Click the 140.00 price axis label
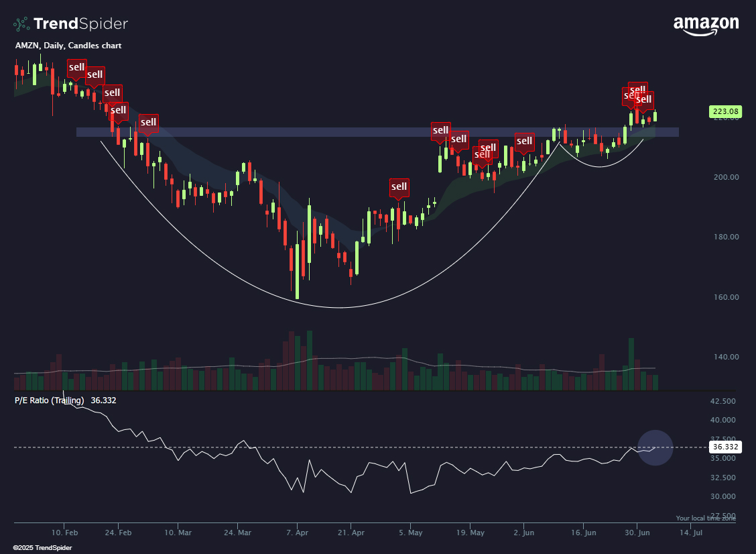This screenshot has width=756, height=554. 726,357
